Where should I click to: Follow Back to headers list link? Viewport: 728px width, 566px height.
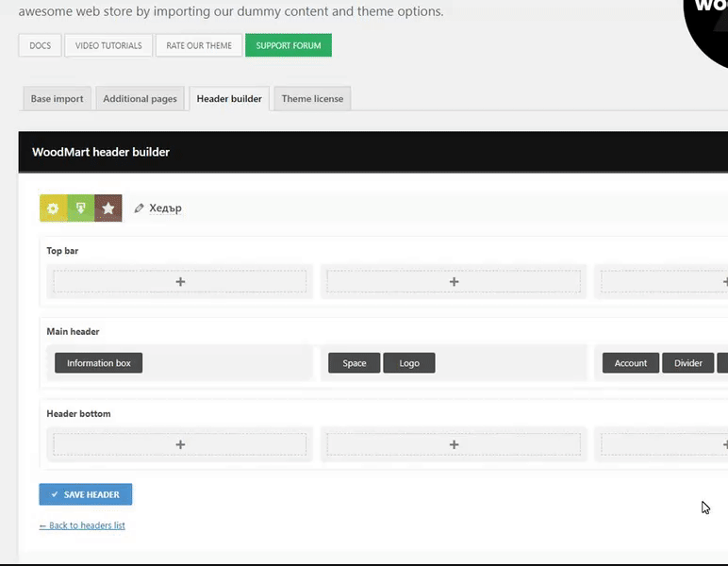click(82, 525)
